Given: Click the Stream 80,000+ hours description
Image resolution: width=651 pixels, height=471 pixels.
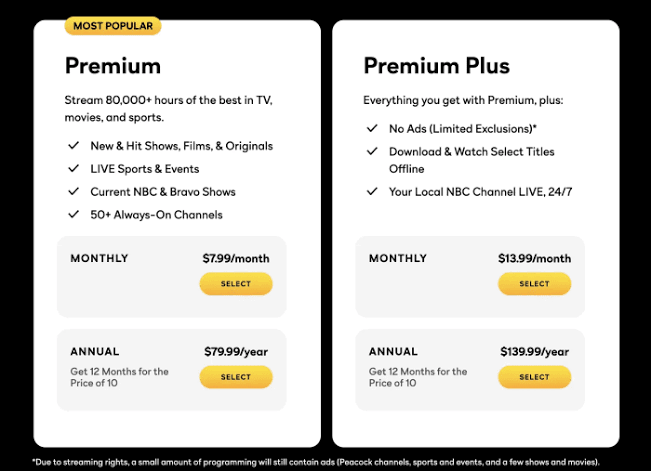Looking at the screenshot, I should pyautogui.click(x=168, y=109).
